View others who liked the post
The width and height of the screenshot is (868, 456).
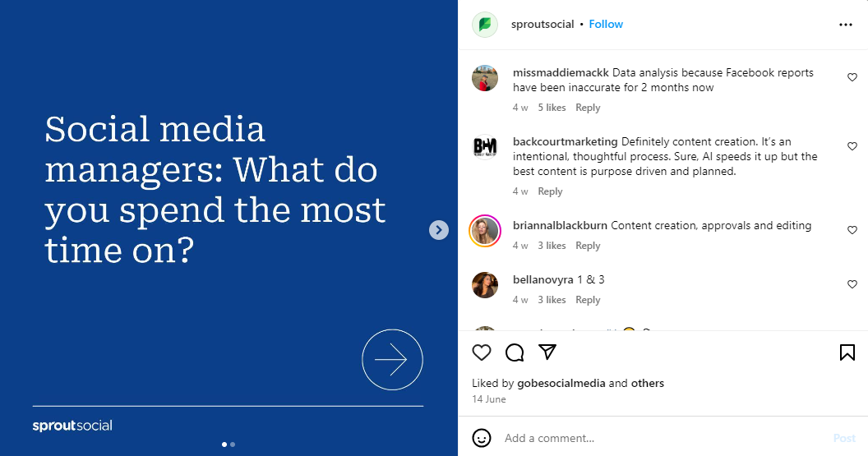point(648,384)
